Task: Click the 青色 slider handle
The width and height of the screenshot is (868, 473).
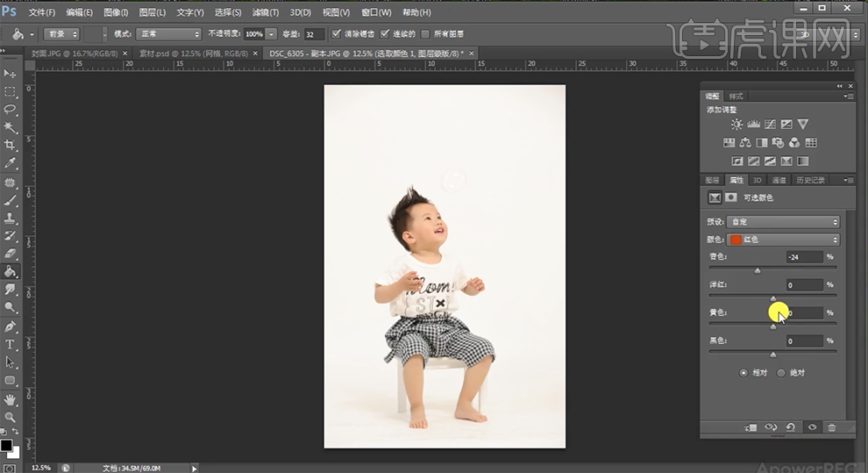Action: point(758,271)
